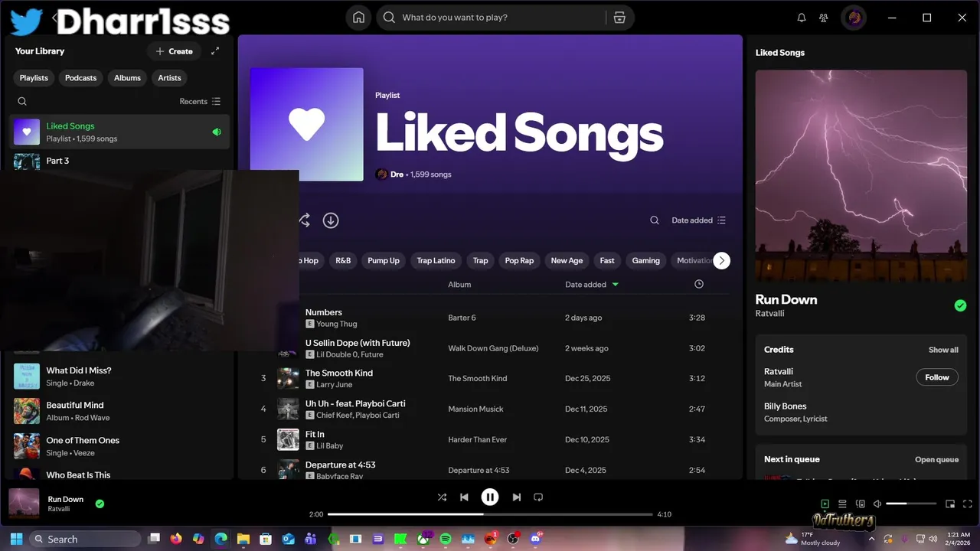Open the Connect to a device icon
The width and height of the screenshot is (980, 551).
(860, 504)
